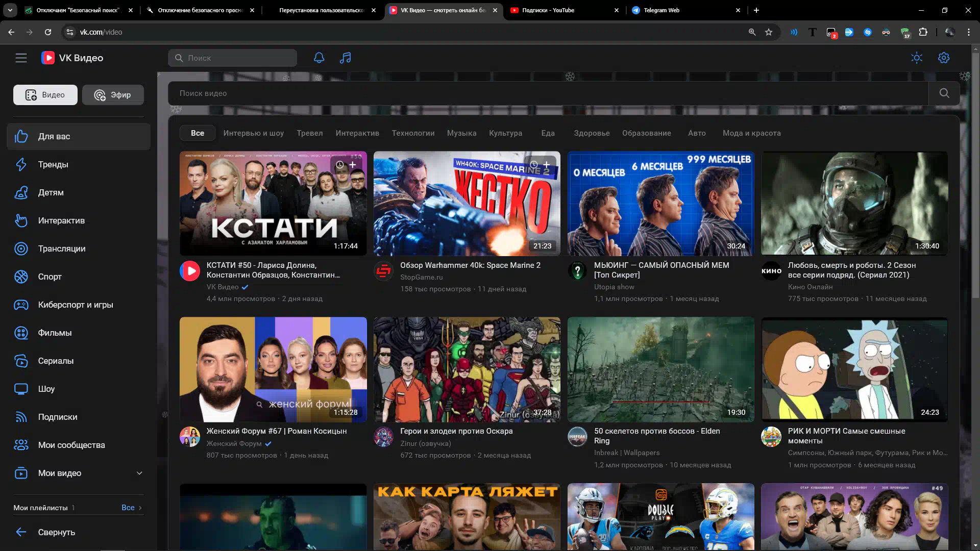Expand the Мои видео chevron
The height and width of the screenshot is (551, 980).
(x=139, y=473)
